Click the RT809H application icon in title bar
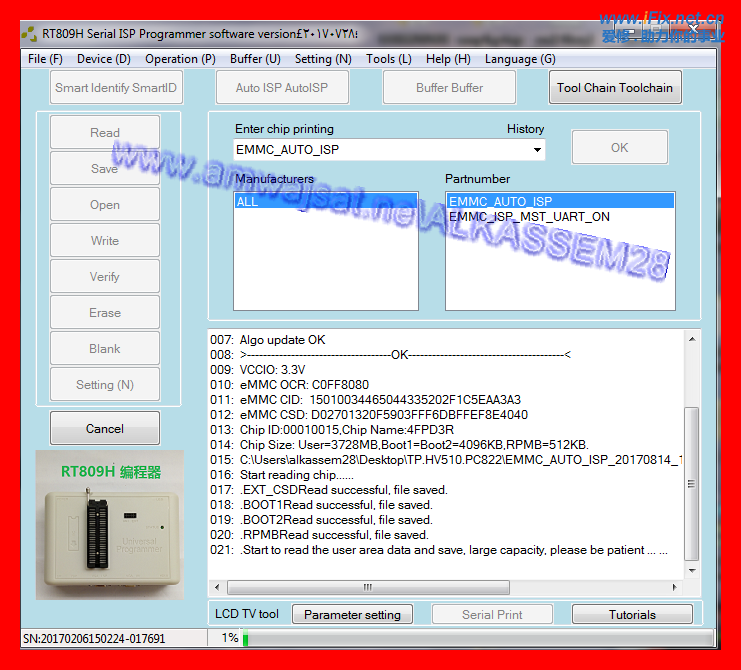This screenshot has width=741, height=670. pos(31,33)
